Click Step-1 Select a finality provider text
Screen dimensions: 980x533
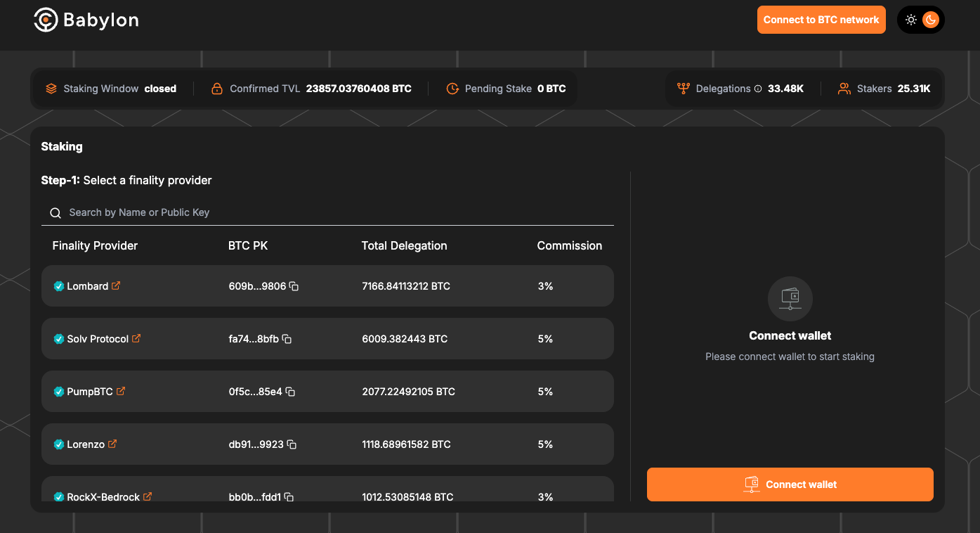(126, 181)
